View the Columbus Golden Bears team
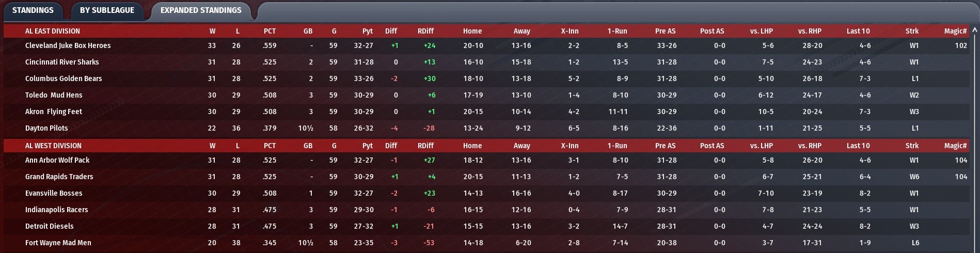Image resolution: width=980 pixels, height=253 pixels. (x=64, y=78)
